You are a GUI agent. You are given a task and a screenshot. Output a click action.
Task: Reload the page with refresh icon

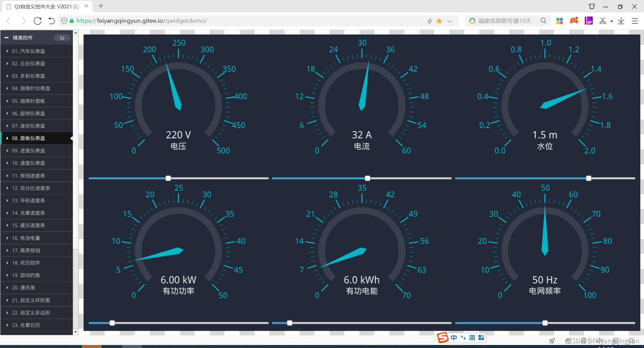(38, 21)
